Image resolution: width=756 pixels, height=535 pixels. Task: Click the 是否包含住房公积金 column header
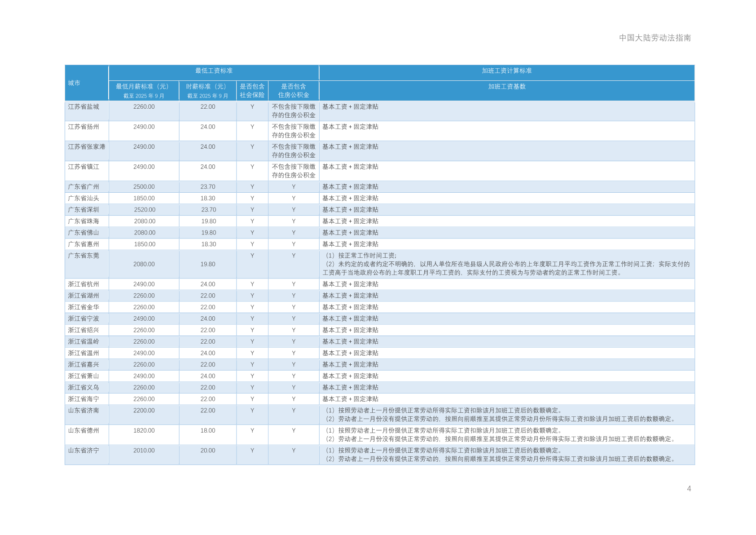click(293, 91)
